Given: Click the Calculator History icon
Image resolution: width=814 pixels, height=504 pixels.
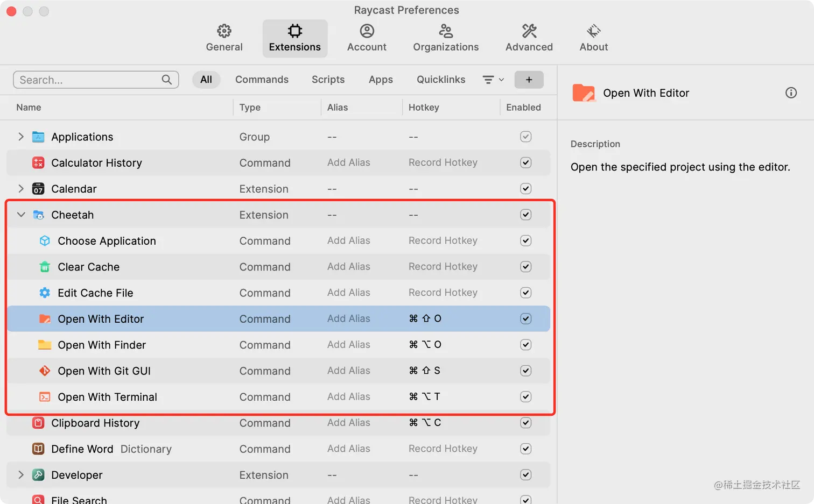Looking at the screenshot, I should [38, 162].
